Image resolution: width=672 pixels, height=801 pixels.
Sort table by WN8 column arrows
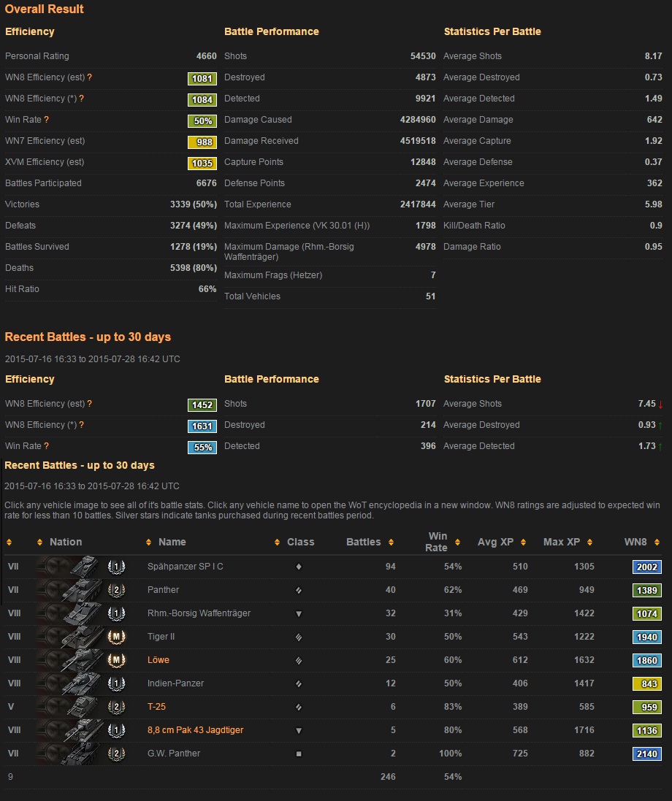657,543
